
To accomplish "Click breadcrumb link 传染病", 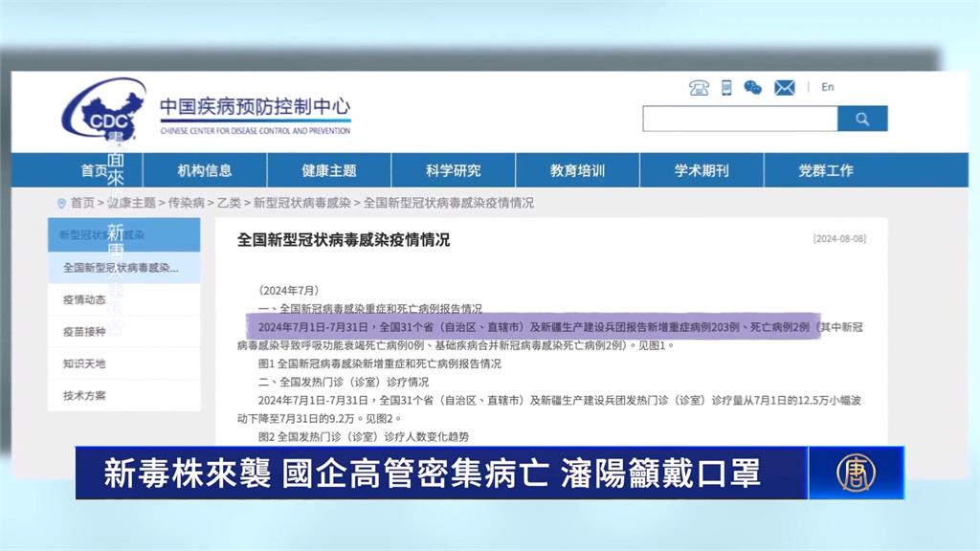I will (x=187, y=203).
